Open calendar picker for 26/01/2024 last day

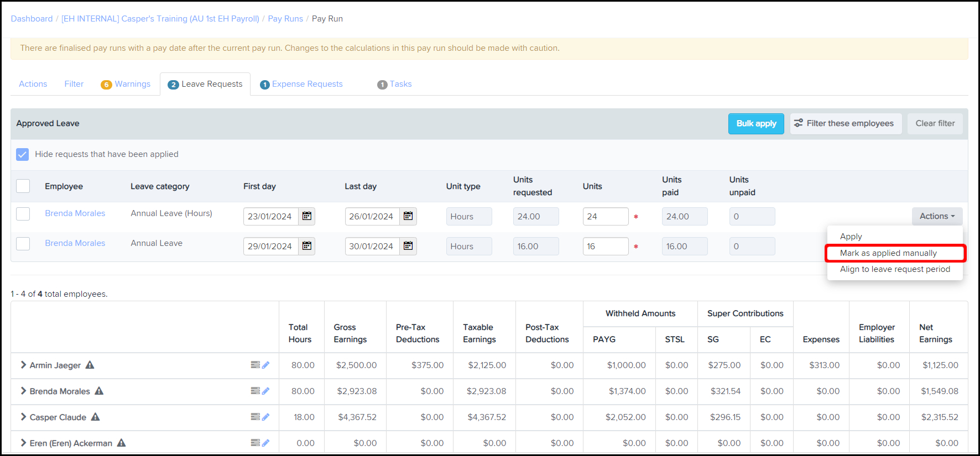pos(408,216)
